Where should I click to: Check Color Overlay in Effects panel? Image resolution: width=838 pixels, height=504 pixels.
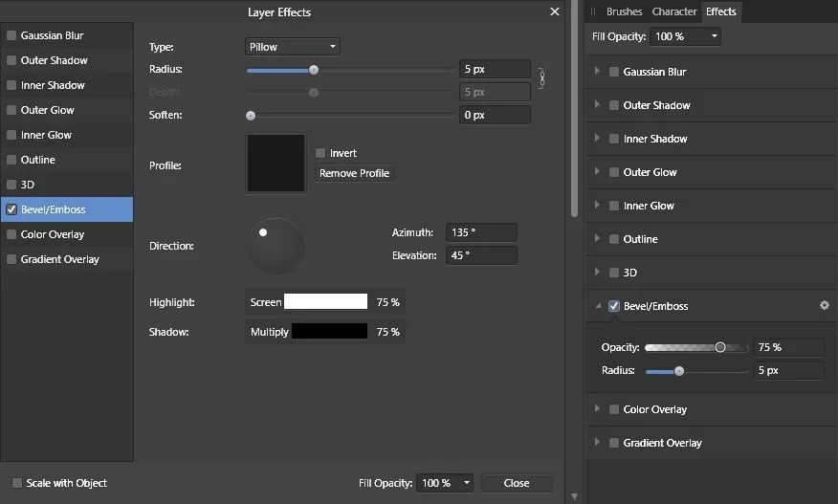pos(614,409)
